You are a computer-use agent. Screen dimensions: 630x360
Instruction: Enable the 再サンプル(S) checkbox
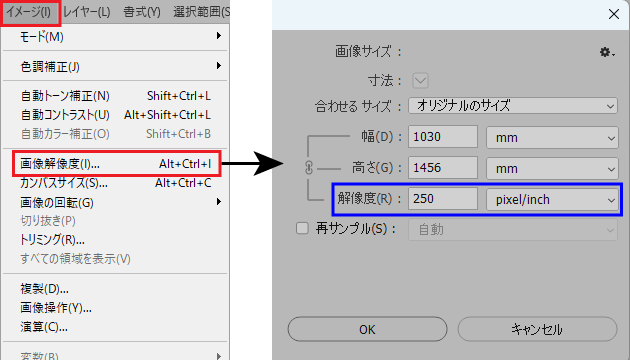click(302, 228)
